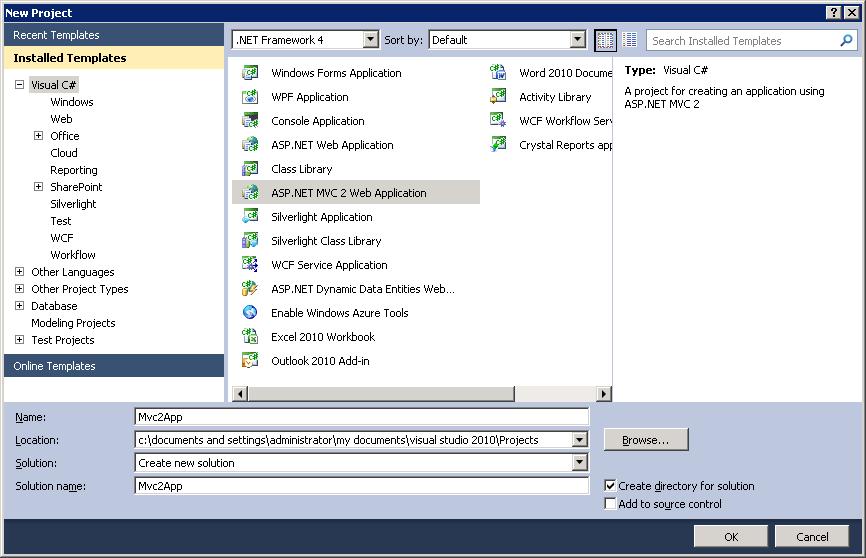The height and width of the screenshot is (558, 866).
Task: Switch to medium icons list view
Action: 630,40
